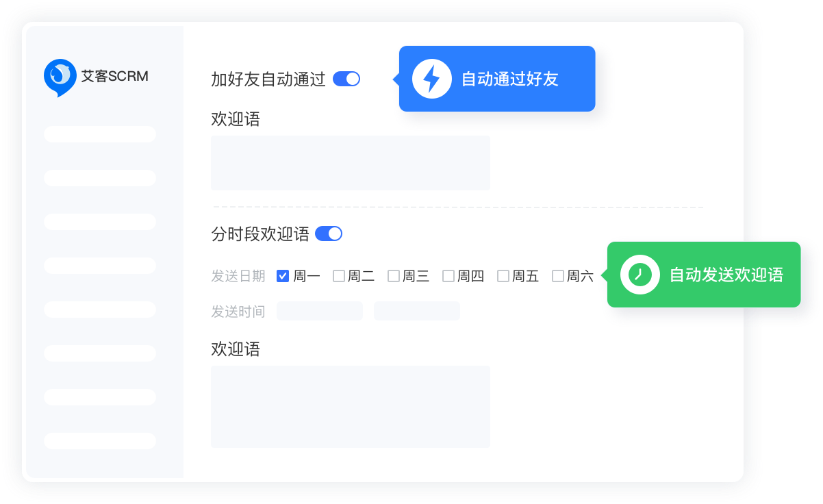Click the 艾客SCRM brand name text

114,76
